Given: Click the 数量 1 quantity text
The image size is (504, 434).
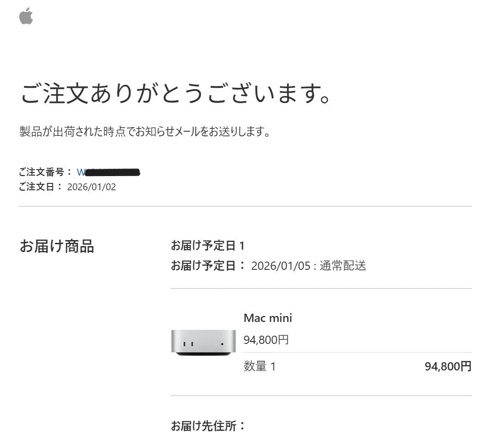Looking at the screenshot, I should (260, 366).
